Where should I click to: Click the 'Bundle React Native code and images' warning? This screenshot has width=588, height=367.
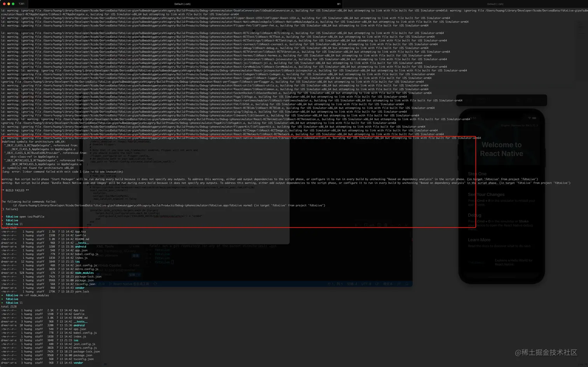coord(286,183)
